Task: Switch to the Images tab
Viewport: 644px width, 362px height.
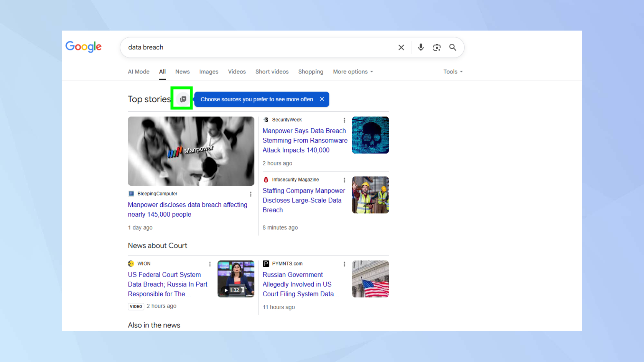Action: coord(209,72)
